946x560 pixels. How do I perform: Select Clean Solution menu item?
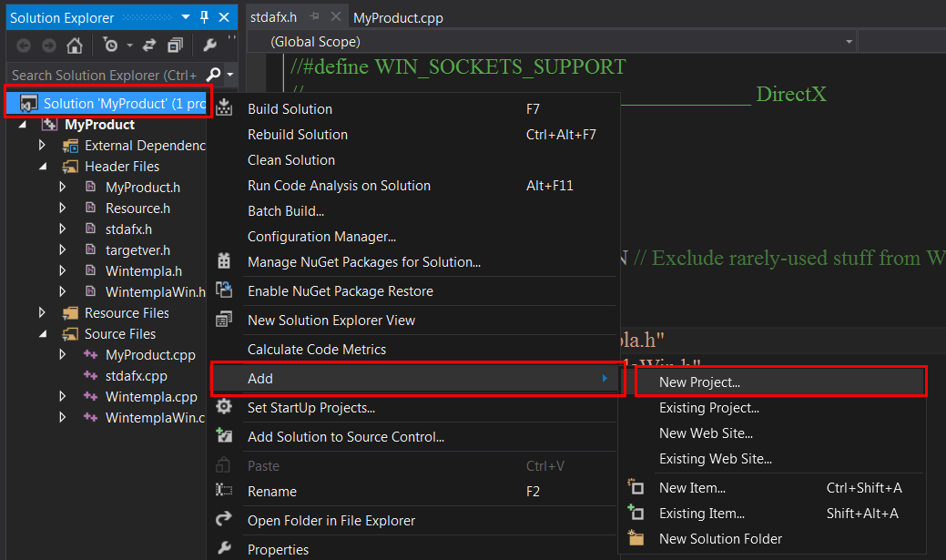(x=413, y=160)
